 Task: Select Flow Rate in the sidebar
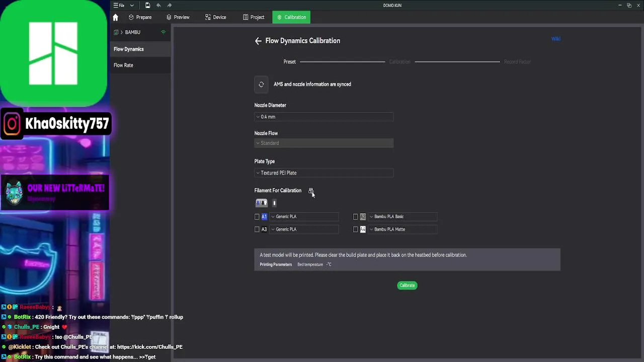141,65
